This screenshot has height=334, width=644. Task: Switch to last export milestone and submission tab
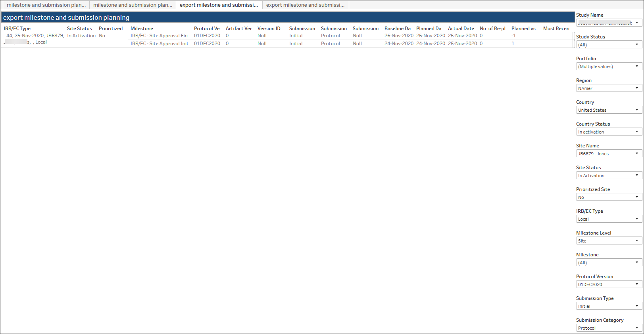coord(306,5)
